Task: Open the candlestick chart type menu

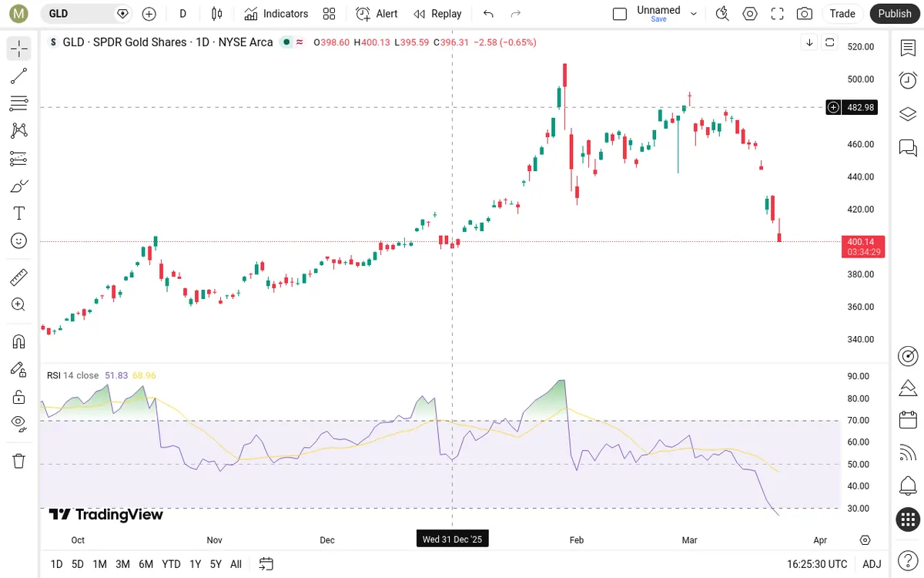Action: click(x=216, y=13)
